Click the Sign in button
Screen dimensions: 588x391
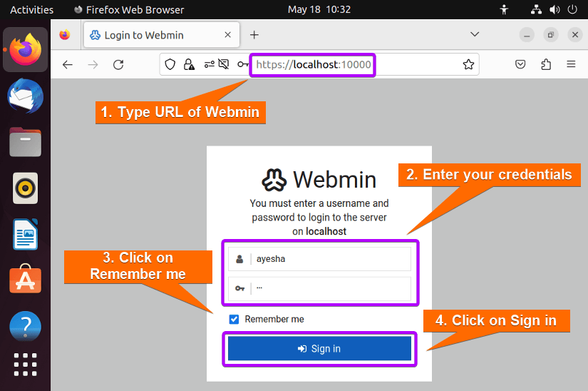coord(319,349)
